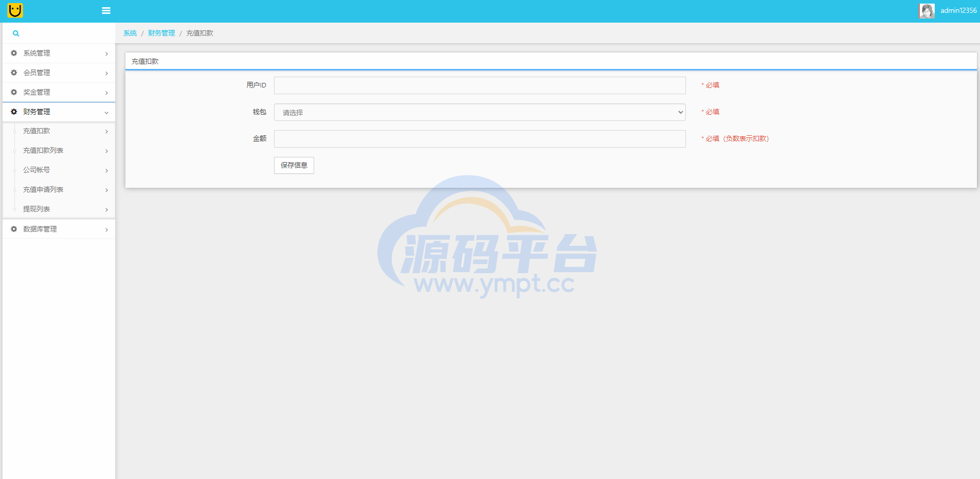Toggle the hamburger sidebar menu icon
This screenshot has height=479, width=980.
click(x=106, y=11)
